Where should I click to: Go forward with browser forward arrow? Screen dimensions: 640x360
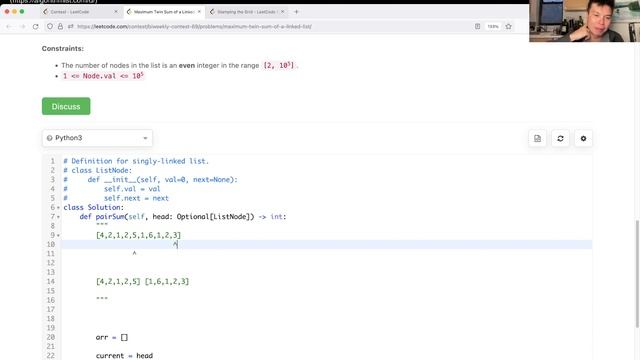22,27
